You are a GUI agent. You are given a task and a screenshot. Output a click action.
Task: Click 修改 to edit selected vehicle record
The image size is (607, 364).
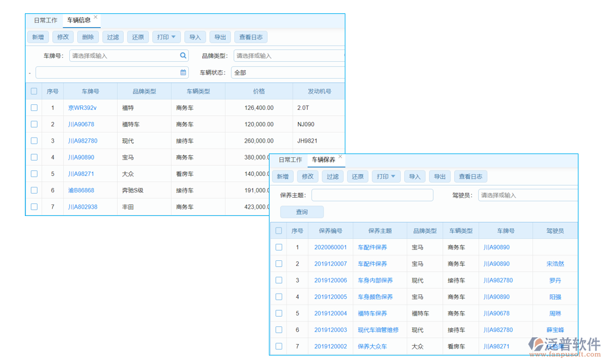pyautogui.click(x=63, y=36)
